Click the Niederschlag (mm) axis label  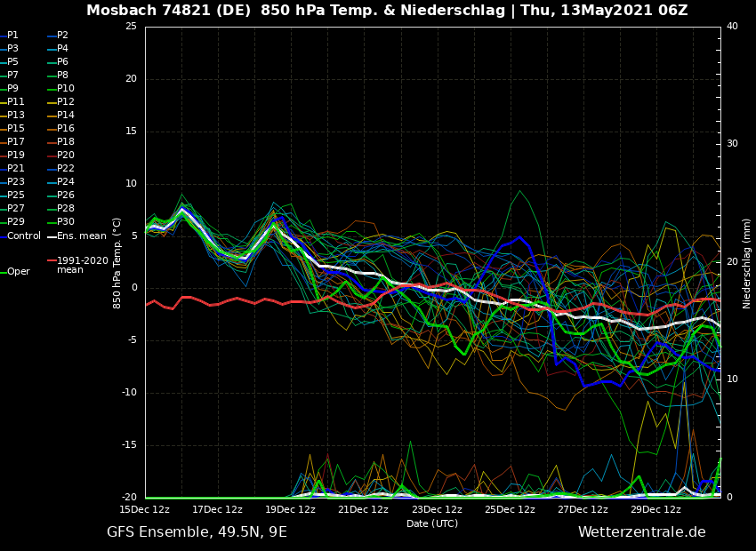pyautogui.click(x=747, y=263)
